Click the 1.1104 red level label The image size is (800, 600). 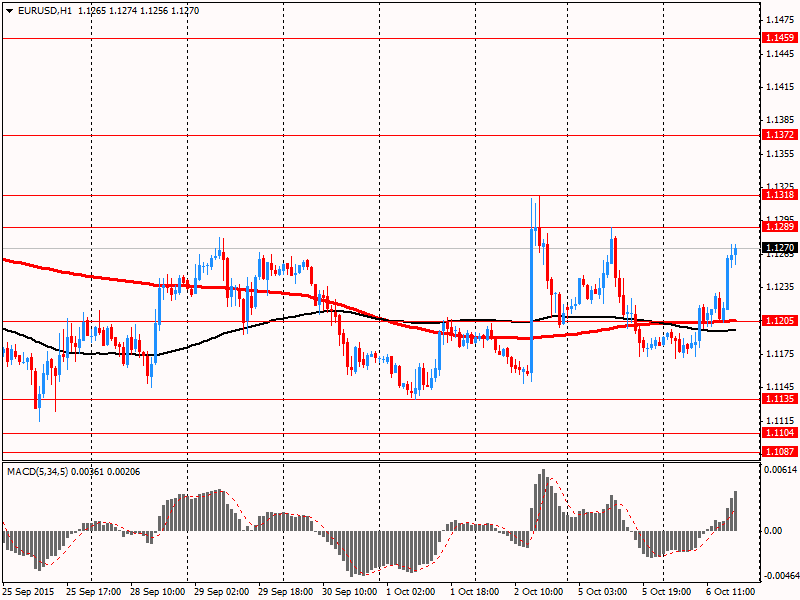tap(779, 433)
